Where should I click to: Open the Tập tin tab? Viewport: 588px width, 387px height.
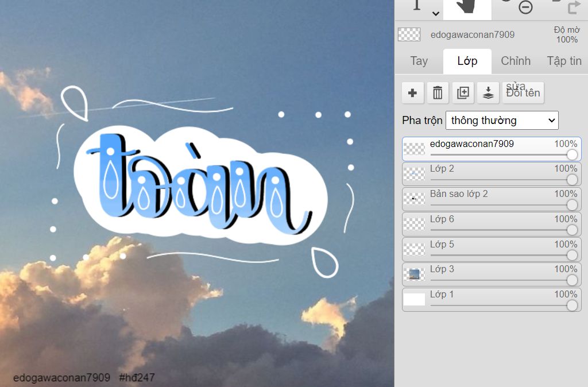pyautogui.click(x=564, y=61)
